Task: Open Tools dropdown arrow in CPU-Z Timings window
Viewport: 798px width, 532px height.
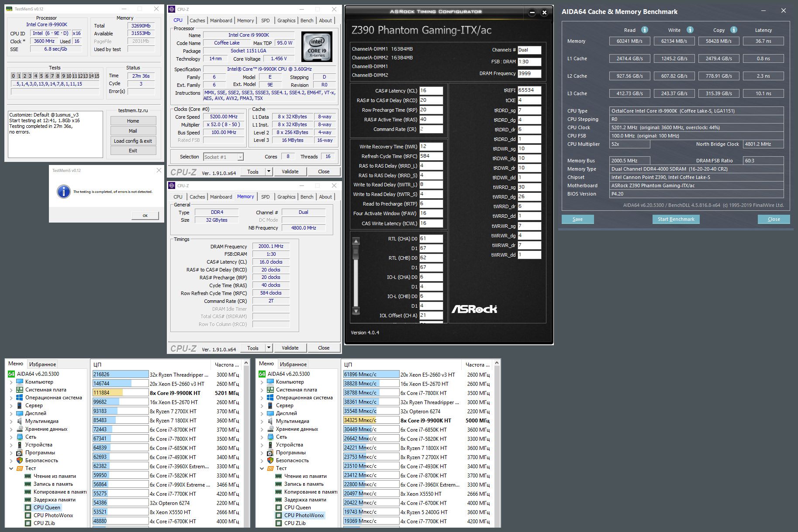Action: 269,348
